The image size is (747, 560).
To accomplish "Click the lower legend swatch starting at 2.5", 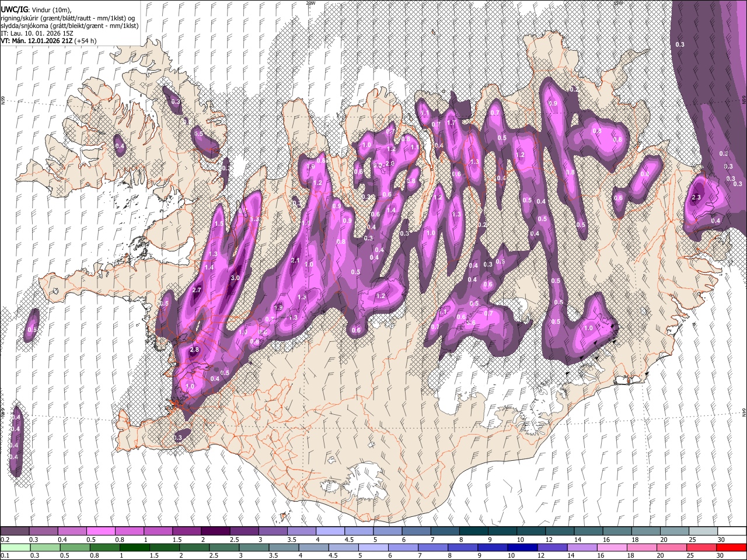I will 225,547.
